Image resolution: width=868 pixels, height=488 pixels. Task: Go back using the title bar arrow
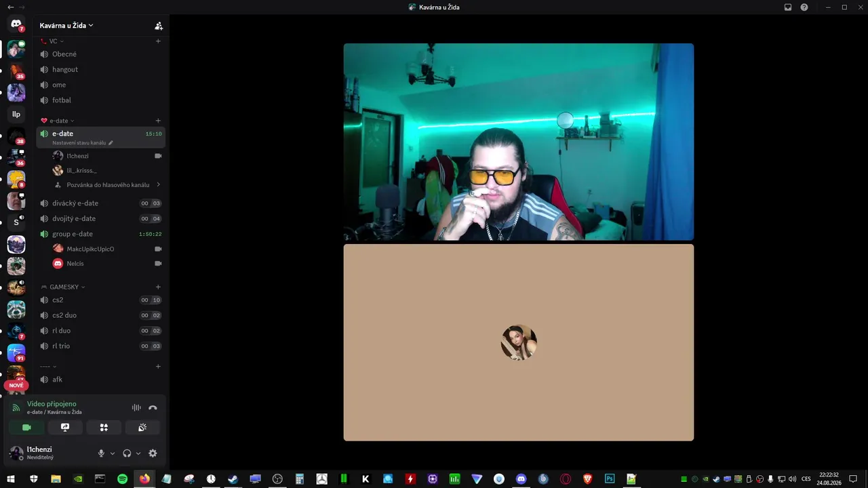coord(10,7)
